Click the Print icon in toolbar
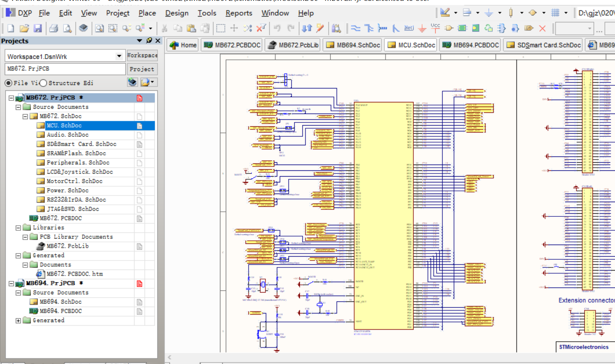Screen dimensions: 615x364 point(54,28)
